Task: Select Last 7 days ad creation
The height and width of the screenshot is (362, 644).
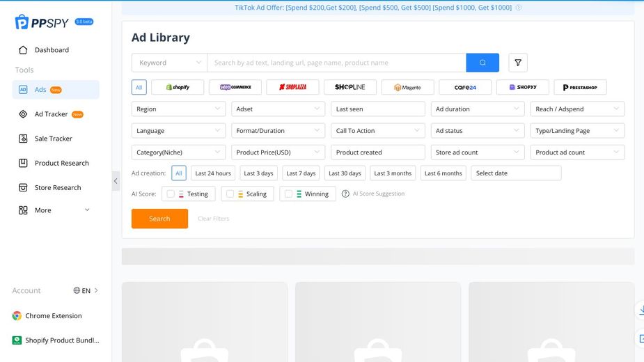Action: click(301, 173)
